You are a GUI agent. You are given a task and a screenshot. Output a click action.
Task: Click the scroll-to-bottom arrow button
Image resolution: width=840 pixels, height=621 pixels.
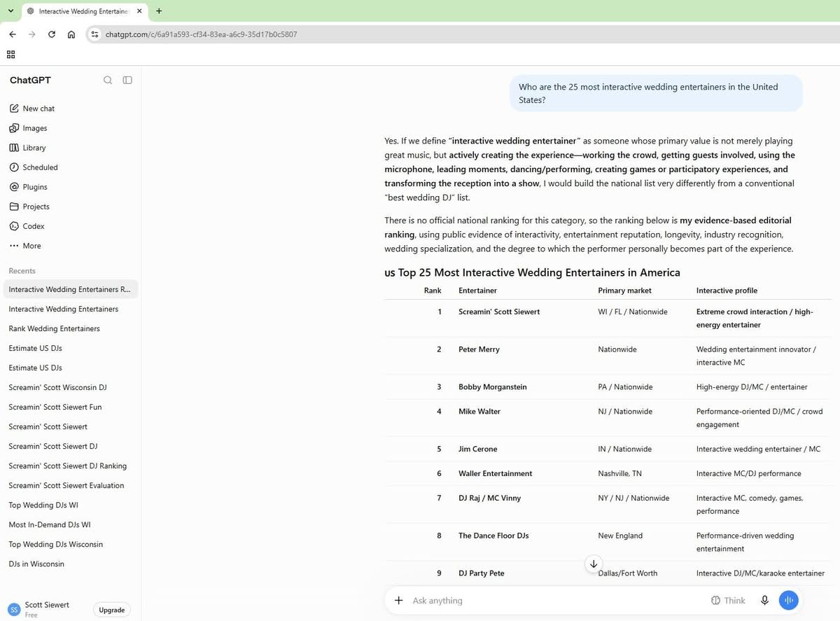[594, 564]
